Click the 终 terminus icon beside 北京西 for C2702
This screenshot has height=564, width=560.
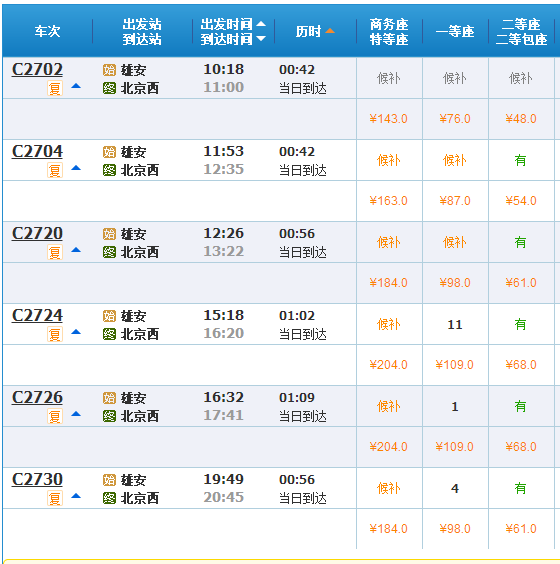click(109, 88)
